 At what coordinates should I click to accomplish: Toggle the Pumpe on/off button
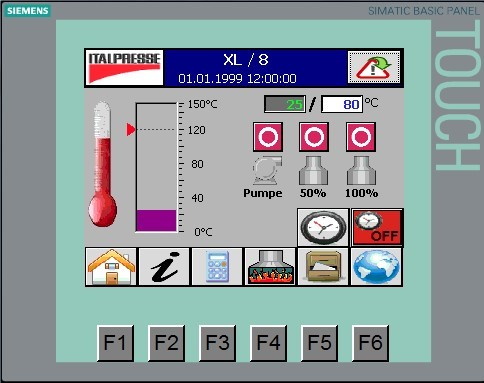(x=268, y=137)
